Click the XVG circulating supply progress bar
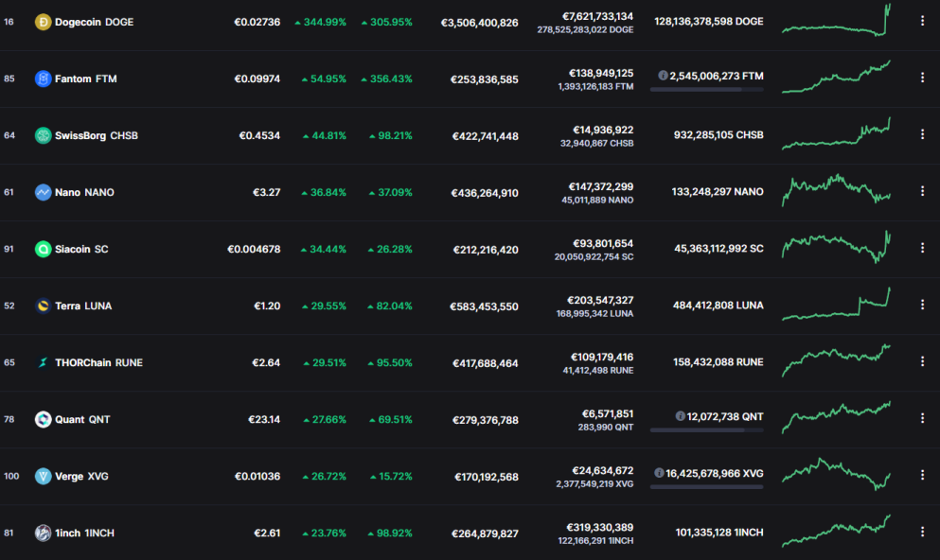This screenshot has height=560, width=940. pos(707,487)
